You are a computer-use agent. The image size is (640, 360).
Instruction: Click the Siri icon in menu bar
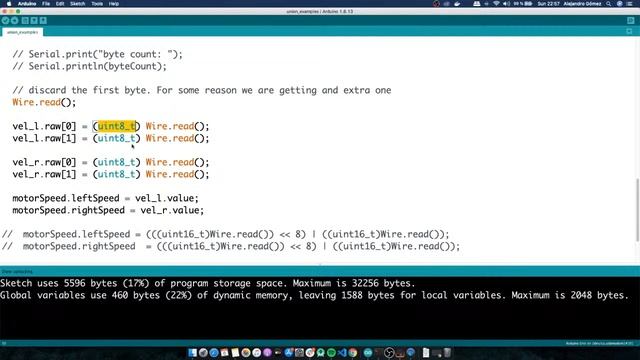(620, 4)
